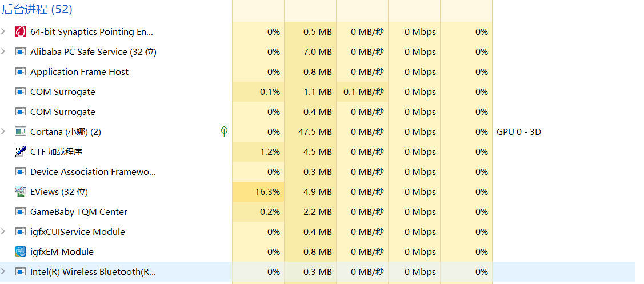
Task: Expand the Alibaba PC Safe Service group
Action: pyautogui.click(x=3, y=51)
